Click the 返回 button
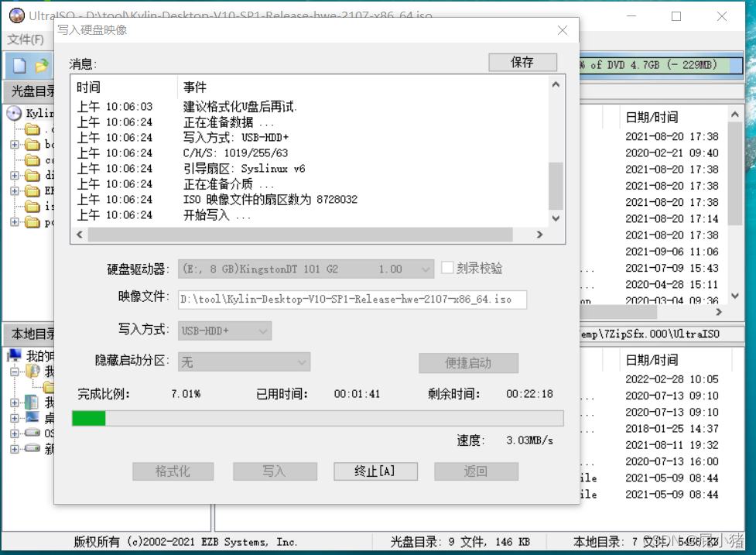Viewport: 756px width, 555px height. coord(477,471)
